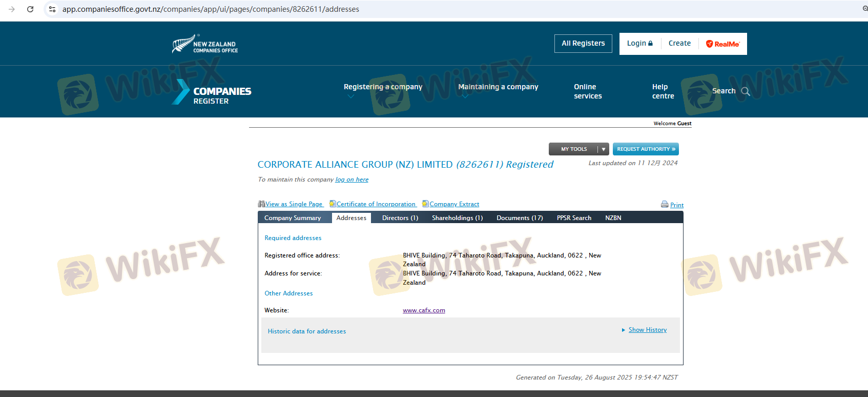Click the Request Authority button
This screenshot has width=868, height=397.
pos(646,149)
